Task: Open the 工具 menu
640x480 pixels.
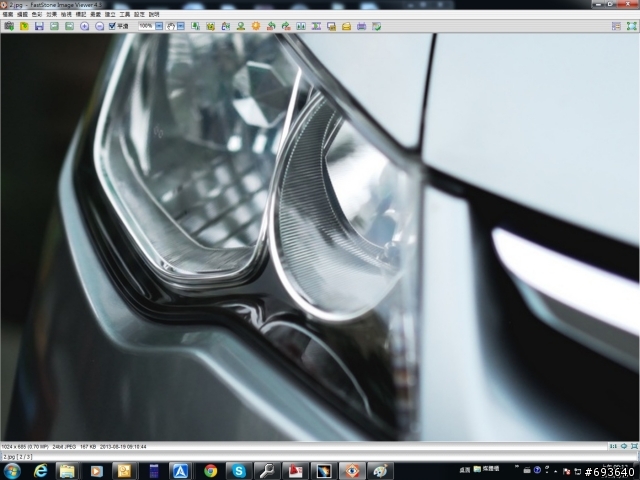Action: tap(124, 15)
